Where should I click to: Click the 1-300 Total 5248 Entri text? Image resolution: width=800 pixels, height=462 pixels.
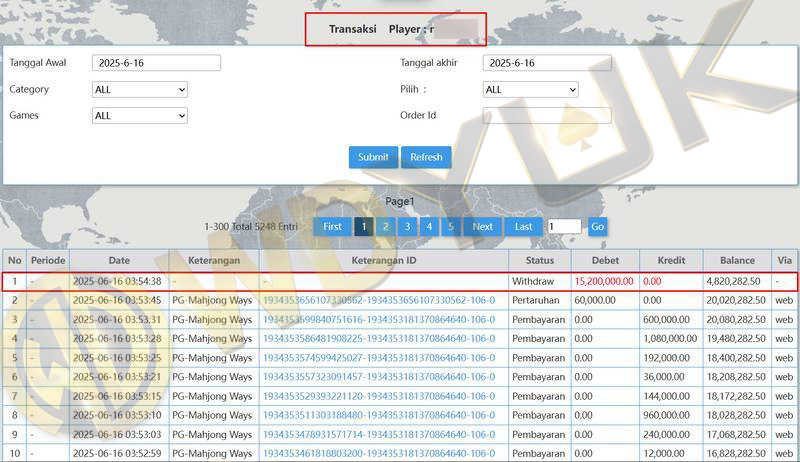click(x=251, y=226)
